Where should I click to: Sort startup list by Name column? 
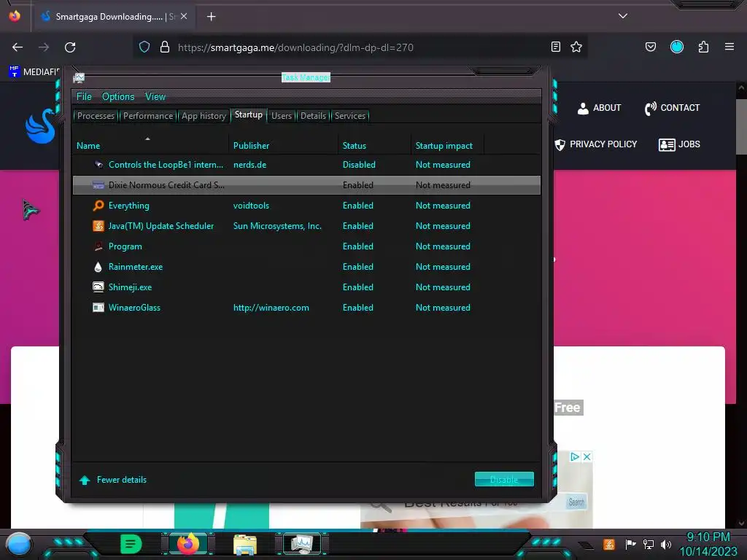[88, 146]
